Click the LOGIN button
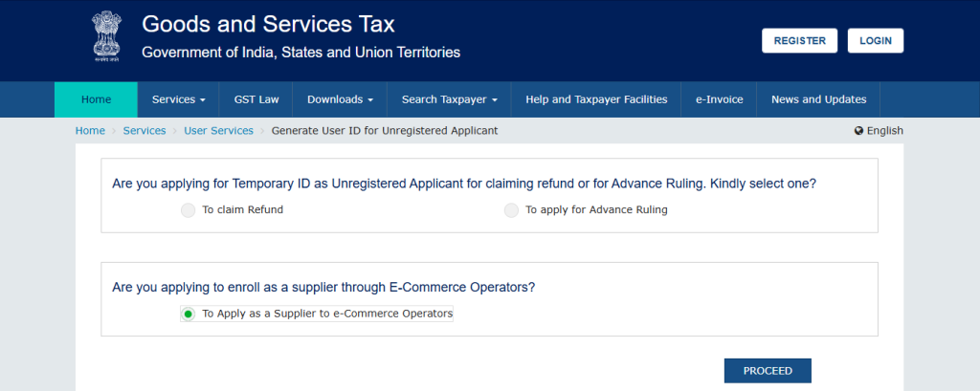This screenshot has width=980, height=391. tap(875, 41)
